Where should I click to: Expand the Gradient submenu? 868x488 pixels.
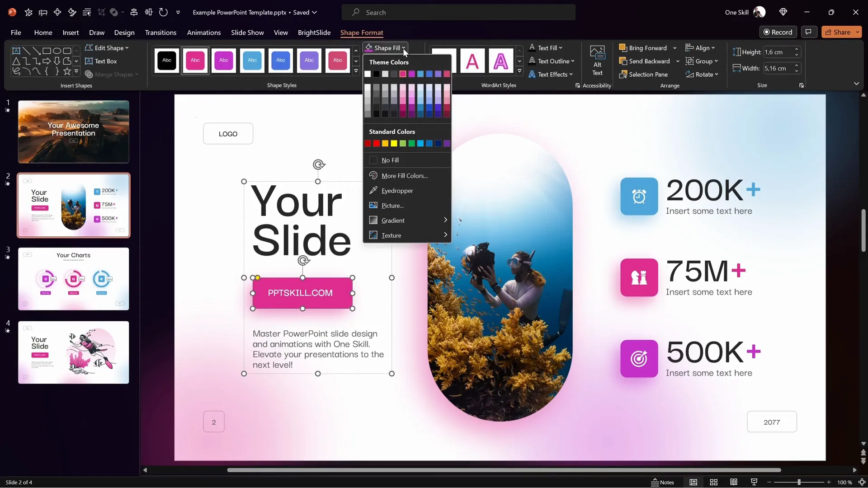pos(407,221)
